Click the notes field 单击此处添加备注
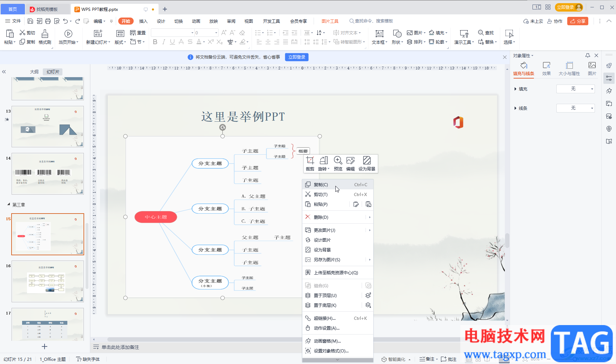 (x=120, y=347)
